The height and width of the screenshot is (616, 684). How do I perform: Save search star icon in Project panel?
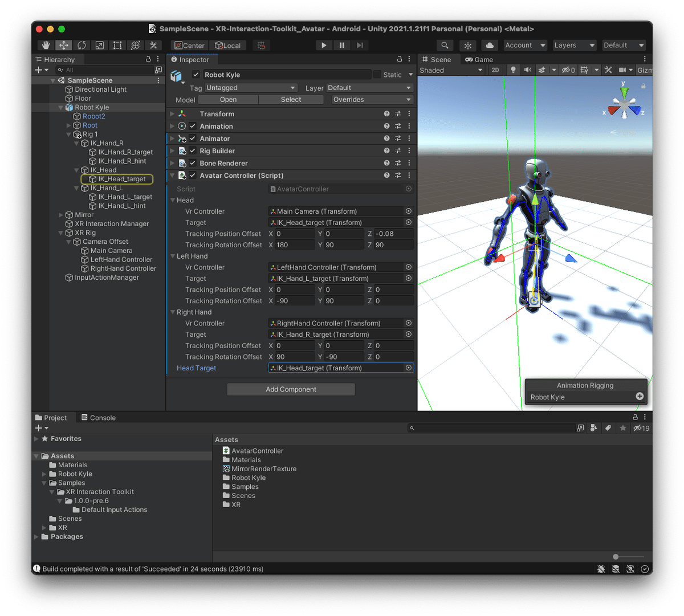coord(623,428)
